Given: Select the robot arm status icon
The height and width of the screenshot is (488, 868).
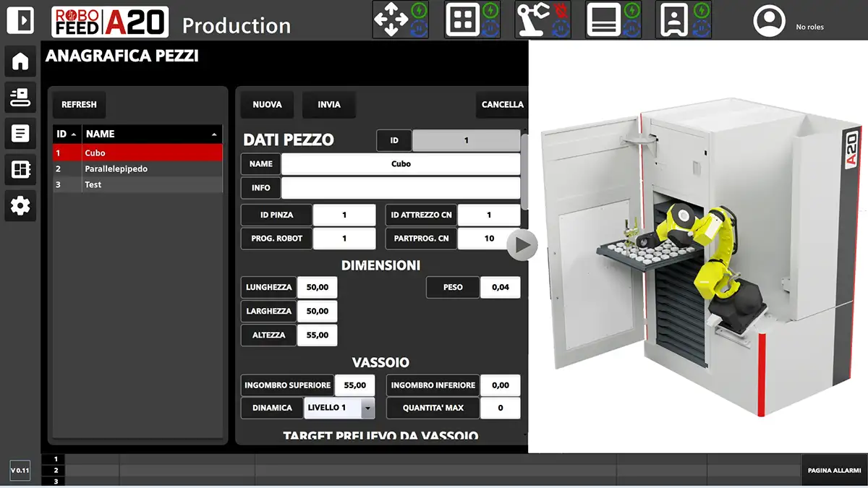Looking at the screenshot, I should pos(533,20).
